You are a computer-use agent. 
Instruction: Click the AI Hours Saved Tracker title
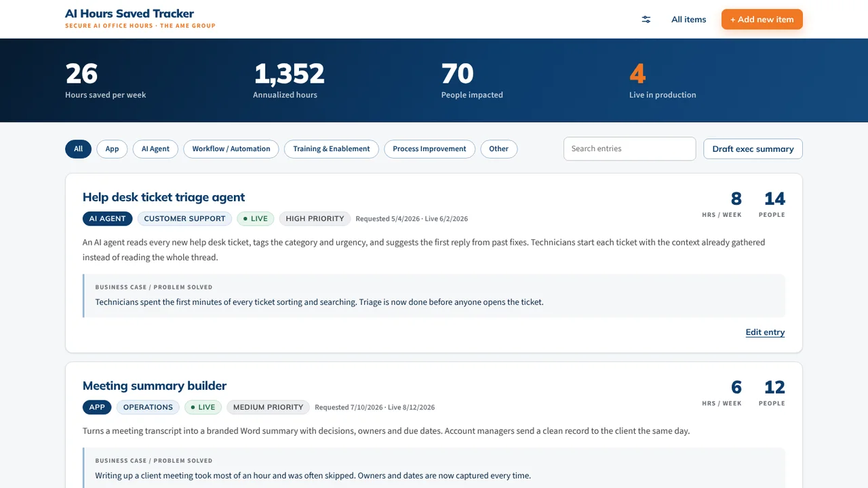[130, 14]
